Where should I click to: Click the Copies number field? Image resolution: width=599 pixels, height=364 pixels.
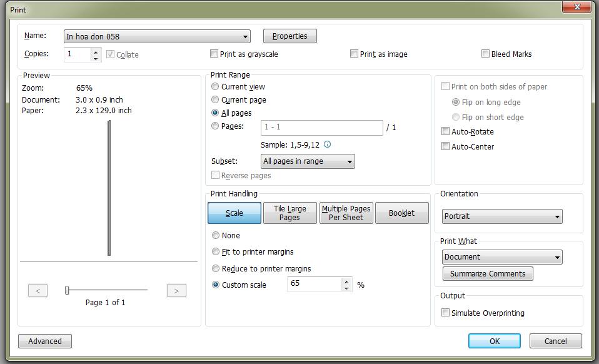[x=78, y=54]
